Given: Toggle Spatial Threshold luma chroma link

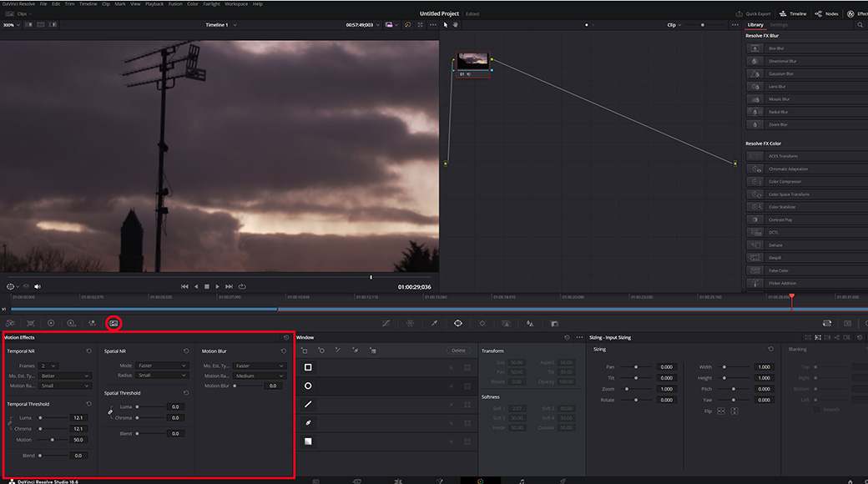Looking at the screenshot, I should (x=110, y=412).
